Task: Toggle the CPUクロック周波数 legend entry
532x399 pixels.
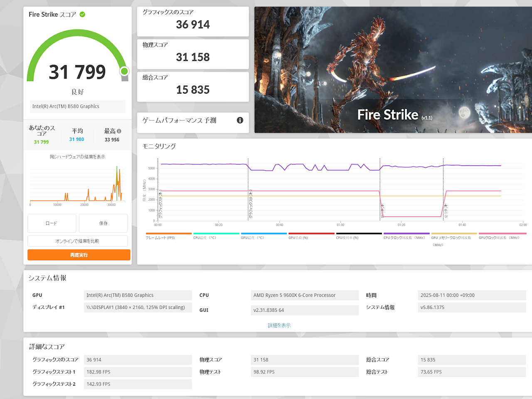Action: (x=406, y=236)
